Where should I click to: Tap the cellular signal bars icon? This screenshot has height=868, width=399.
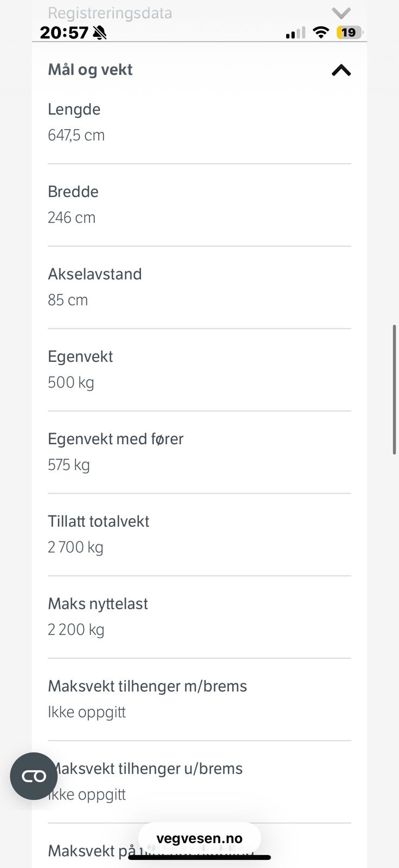coord(295,33)
